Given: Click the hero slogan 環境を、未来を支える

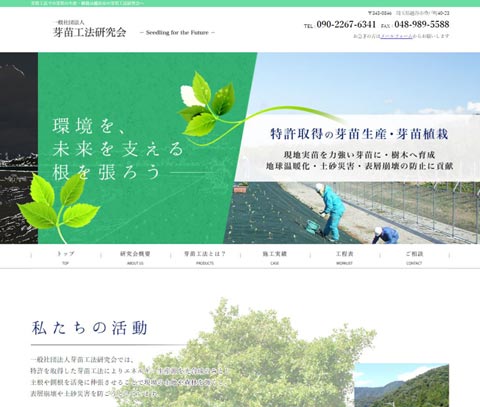Looking at the screenshot, I should click(118, 137).
